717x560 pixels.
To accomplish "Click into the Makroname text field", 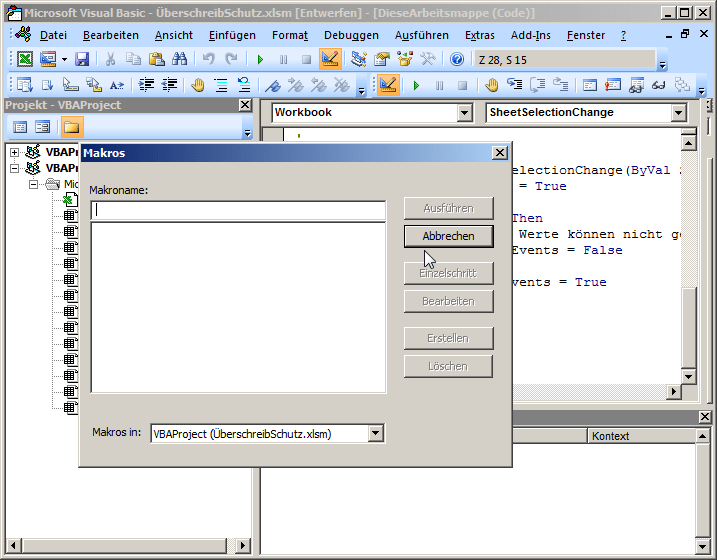I will click(x=238, y=211).
